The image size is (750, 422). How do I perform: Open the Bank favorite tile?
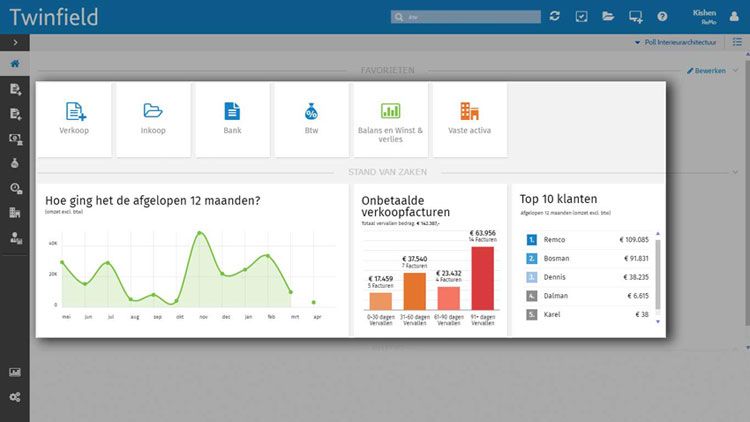[x=232, y=120]
